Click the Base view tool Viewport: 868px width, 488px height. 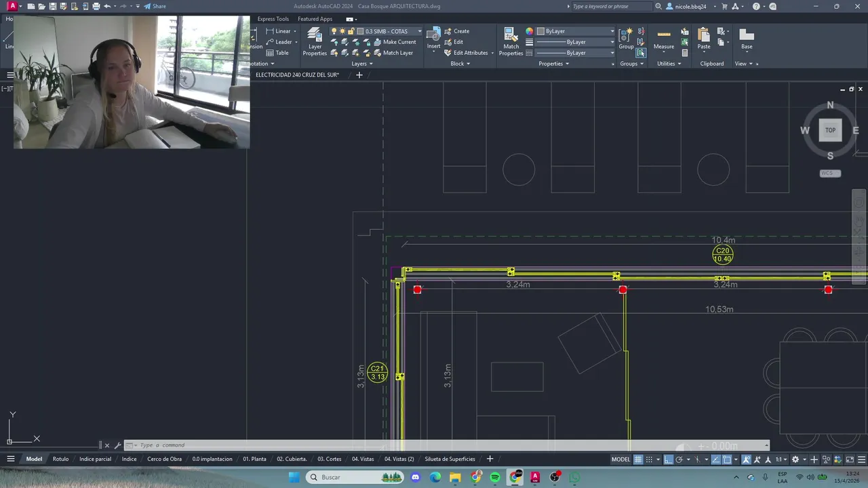pos(747,39)
